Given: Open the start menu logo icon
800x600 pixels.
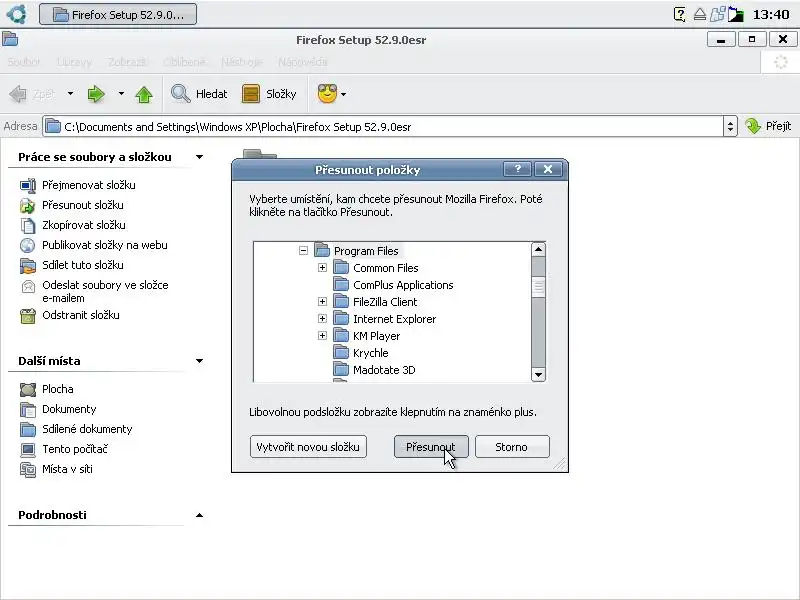Looking at the screenshot, I should coord(17,14).
